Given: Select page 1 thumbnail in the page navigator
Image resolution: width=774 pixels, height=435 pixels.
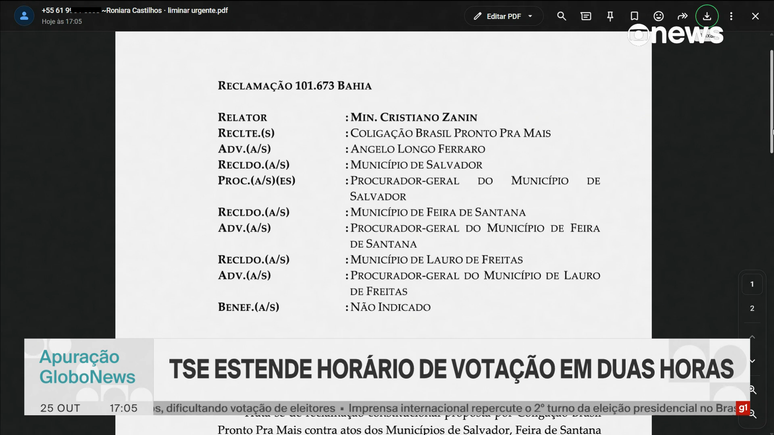Looking at the screenshot, I should click(752, 284).
